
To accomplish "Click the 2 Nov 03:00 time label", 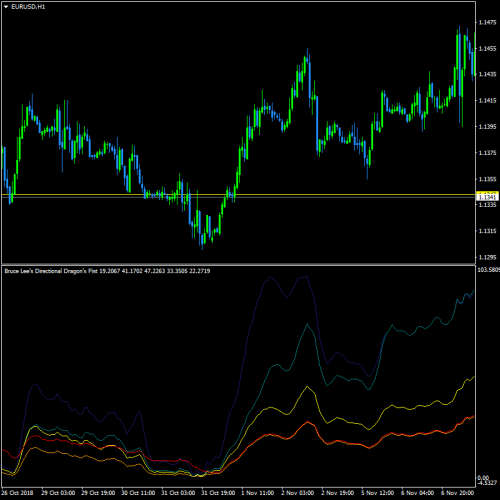I will 298,493.
